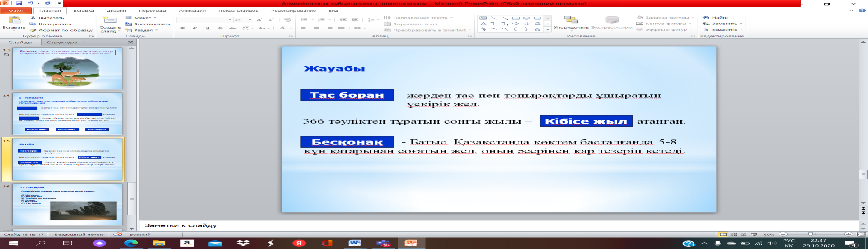This screenshot has width=868, height=249.
Task: Toggle bold Ж formatting
Action: (183, 28)
